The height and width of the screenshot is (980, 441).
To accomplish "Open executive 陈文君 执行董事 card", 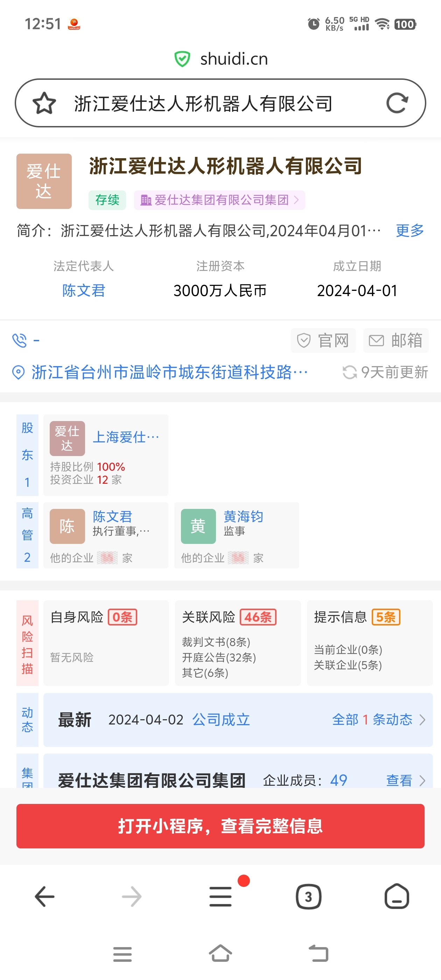I will [x=106, y=535].
